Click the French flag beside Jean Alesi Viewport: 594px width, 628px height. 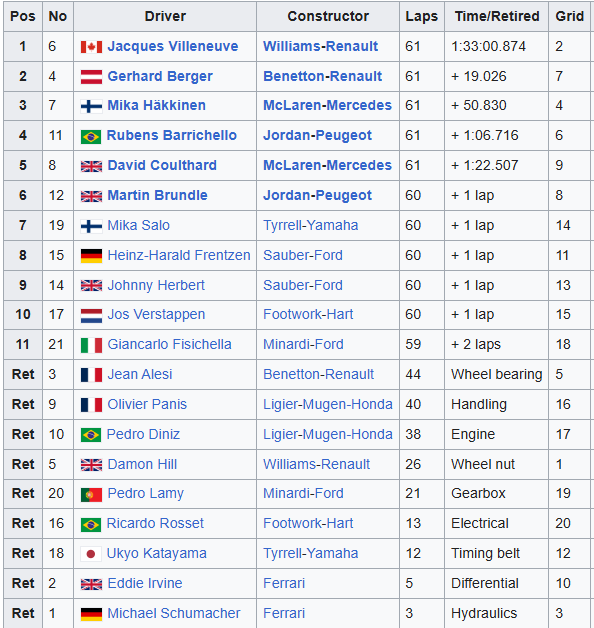(x=91, y=375)
